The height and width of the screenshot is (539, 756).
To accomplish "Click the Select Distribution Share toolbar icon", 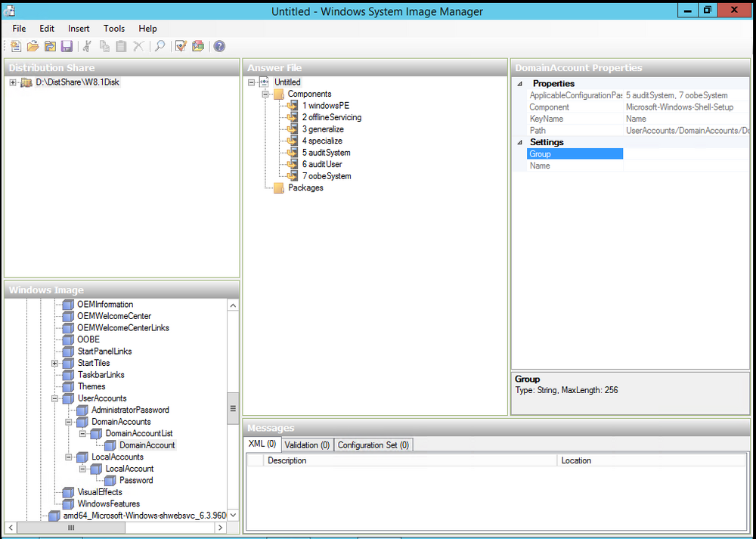I will [50, 46].
